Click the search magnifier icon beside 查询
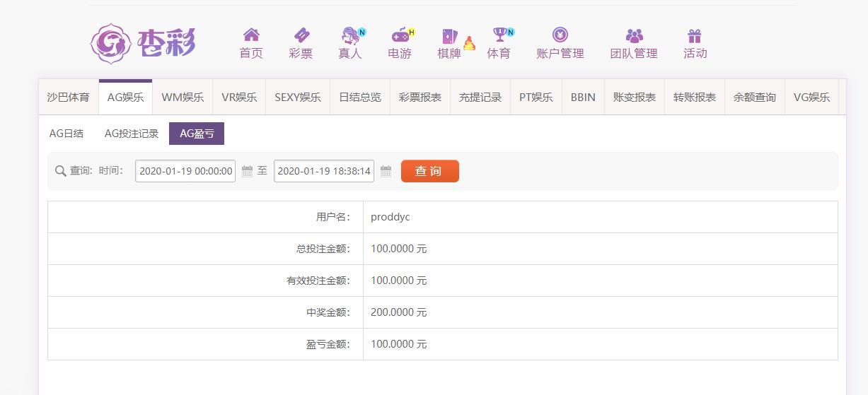 61,171
